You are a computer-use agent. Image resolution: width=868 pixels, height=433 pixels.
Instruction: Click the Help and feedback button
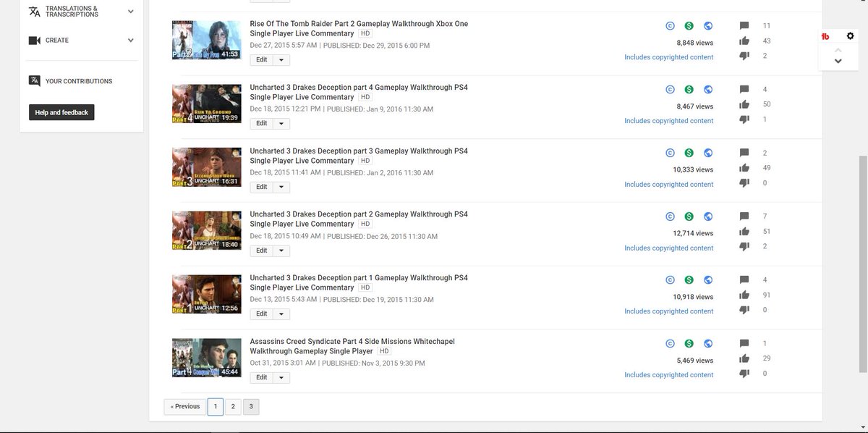click(61, 112)
